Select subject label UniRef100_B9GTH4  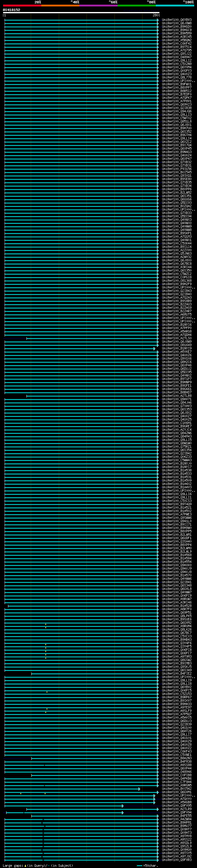pyautogui.click(x=177, y=135)
